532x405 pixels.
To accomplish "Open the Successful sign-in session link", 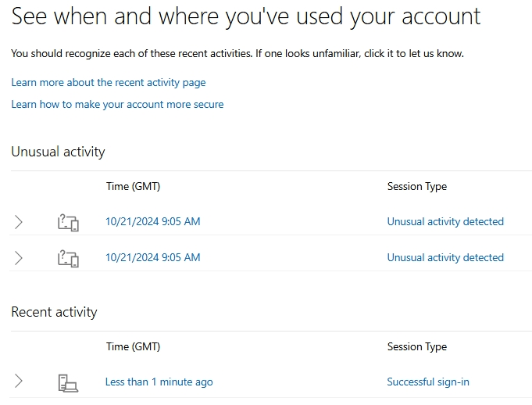I will [x=428, y=382].
